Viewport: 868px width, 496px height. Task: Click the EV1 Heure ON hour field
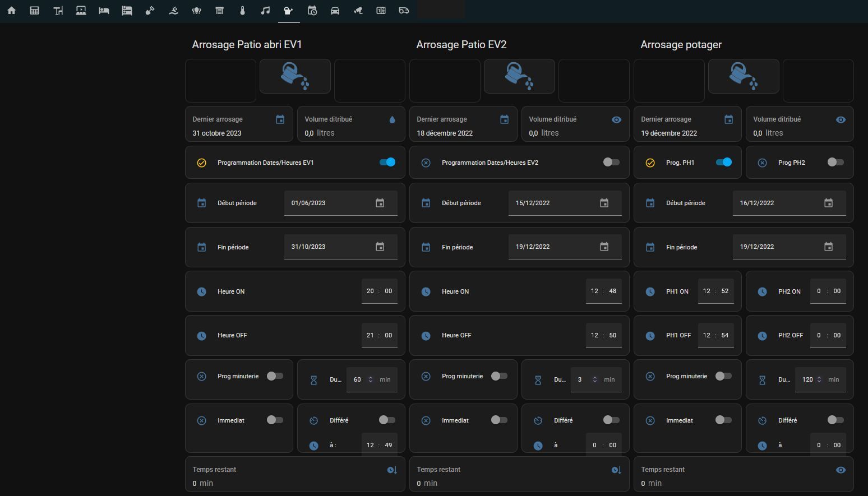pos(370,291)
